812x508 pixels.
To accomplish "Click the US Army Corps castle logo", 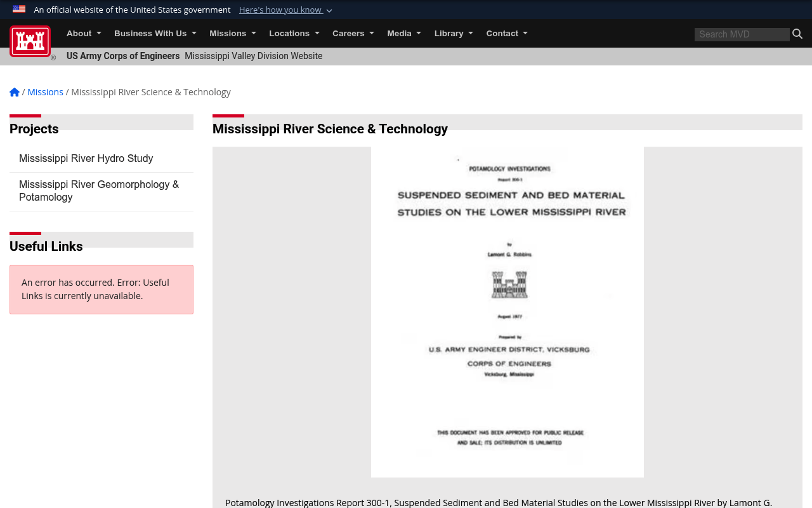I will (x=30, y=41).
